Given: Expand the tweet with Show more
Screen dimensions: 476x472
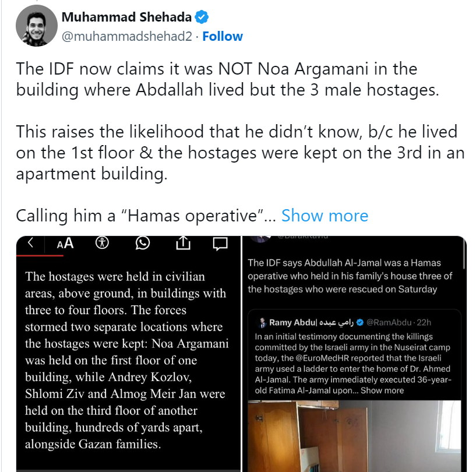Looking at the screenshot, I should click(x=325, y=216).
